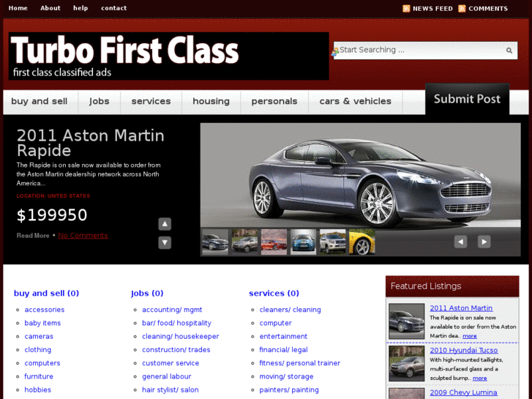Open the clothing category

tap(37, 350)
